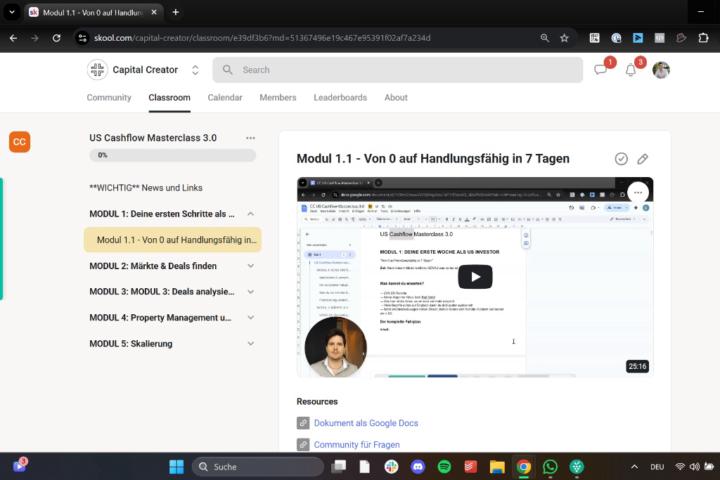The width and height of the screenshot is (720, 480).
Task: Click the link icon beside Dokument als Google Docs
Action: click(x=303, y=423)
